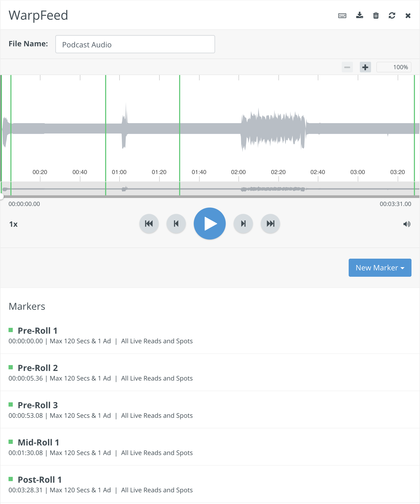Image resolution: width=420 pixels, height=504 pixels.
Task: Open the New Marker dropdown
Action: click(x=380, y=268)
